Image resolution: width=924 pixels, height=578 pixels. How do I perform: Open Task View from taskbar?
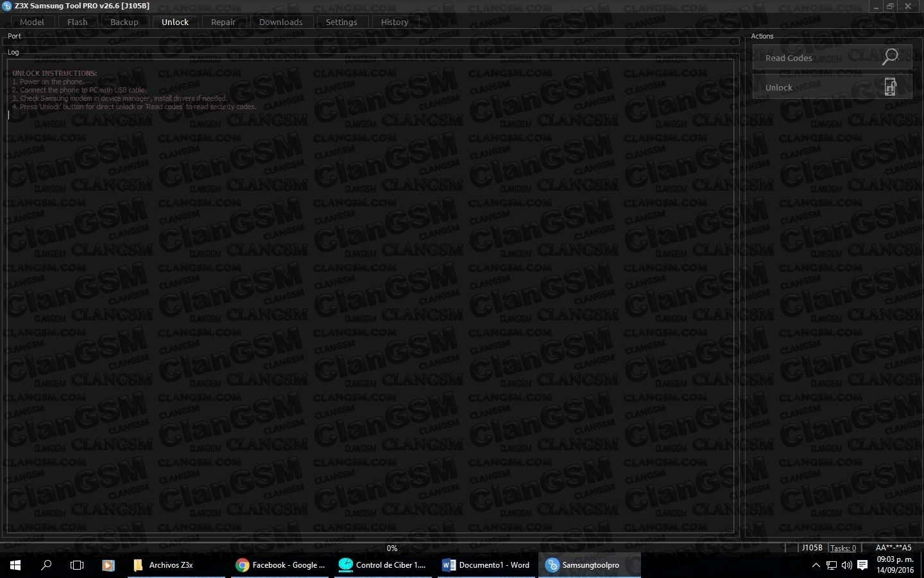pyautogui.click(x=77, y=565)
